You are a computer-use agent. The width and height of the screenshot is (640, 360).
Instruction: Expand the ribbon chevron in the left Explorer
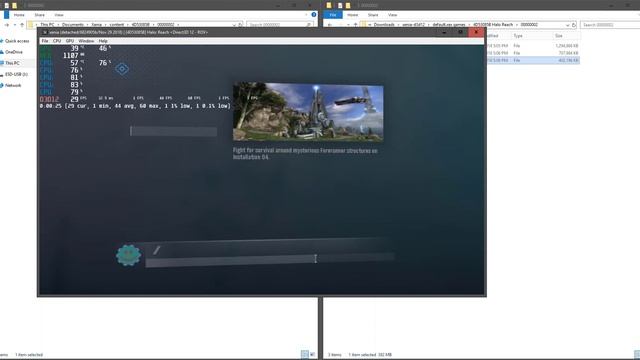[306, 15]
